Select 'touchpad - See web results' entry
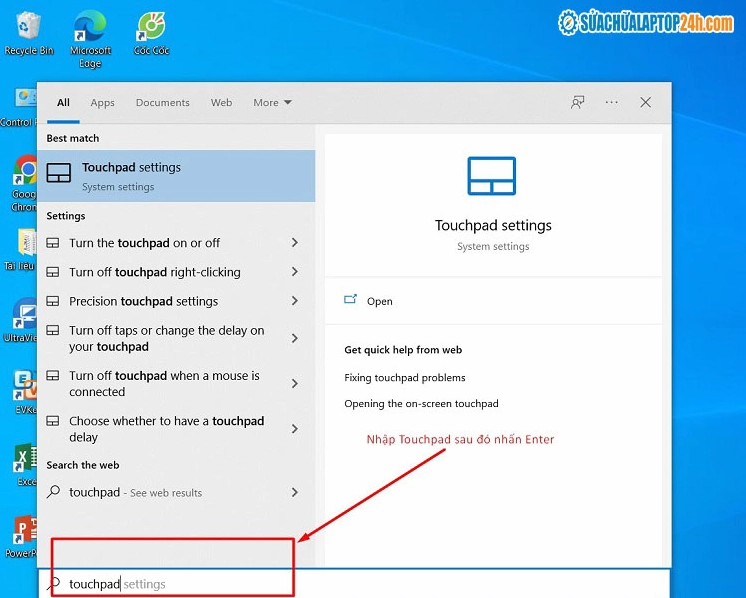Image resolution: width=746 pixels, height=598 pixels. pyautogui.click(x=176, y=492)
